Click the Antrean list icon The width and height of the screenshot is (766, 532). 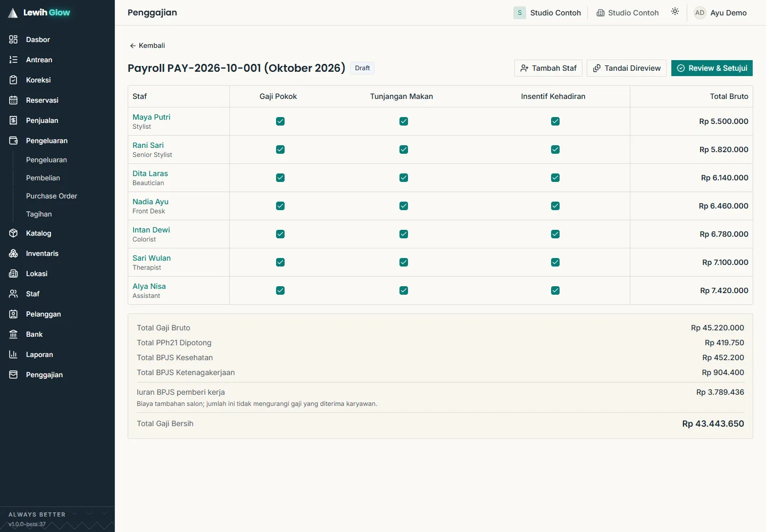click(x=13, y=60)
